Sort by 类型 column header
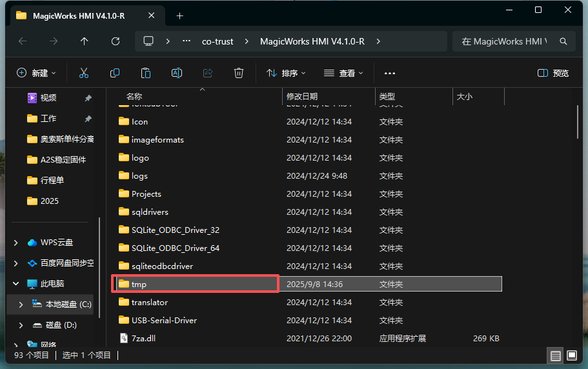This screenshot has height=369, width=588. [x=387, y=97]
